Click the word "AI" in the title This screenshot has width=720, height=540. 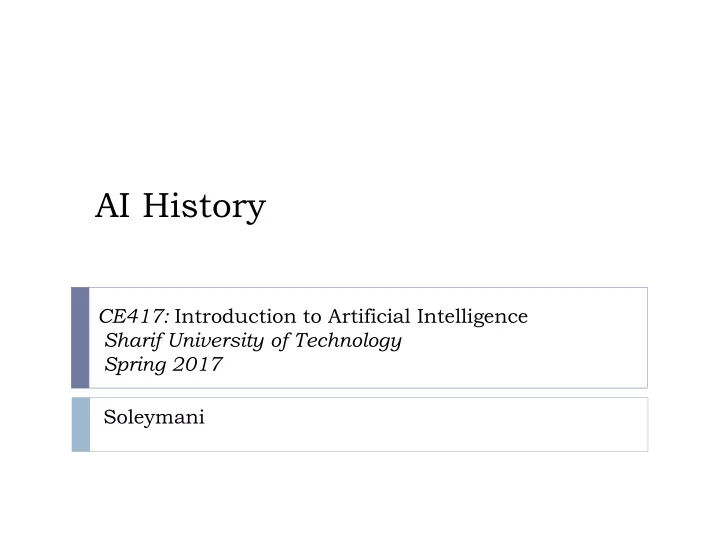(x=112, y=205)
